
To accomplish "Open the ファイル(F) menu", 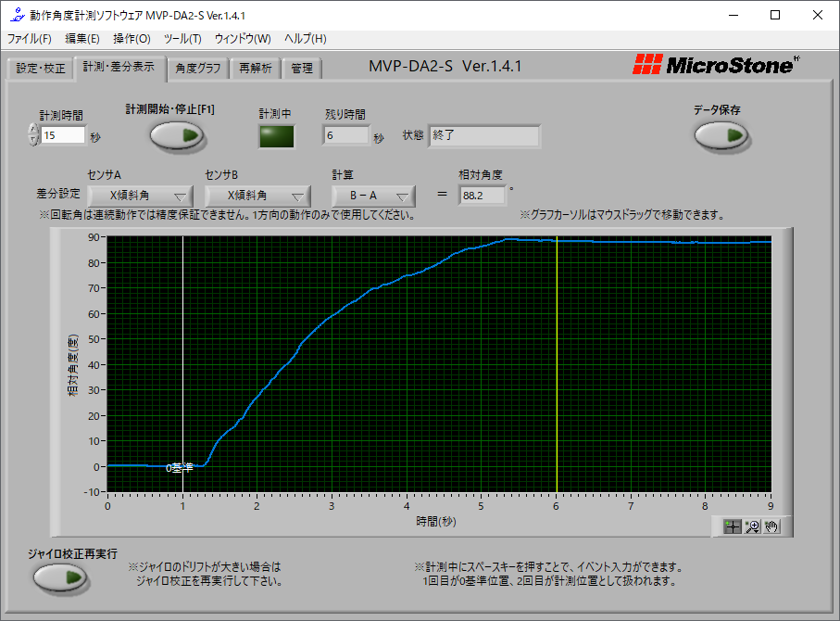I will (30, 39).
